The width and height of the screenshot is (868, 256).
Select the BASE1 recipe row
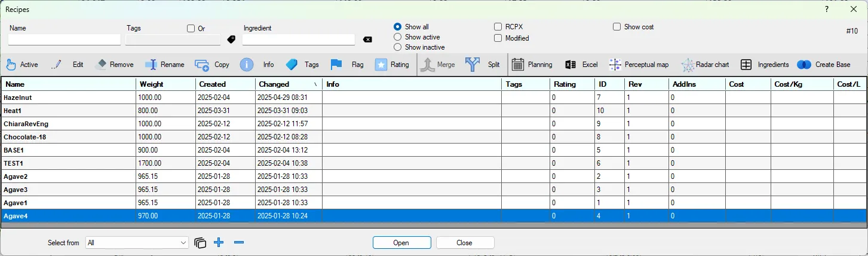434,150
